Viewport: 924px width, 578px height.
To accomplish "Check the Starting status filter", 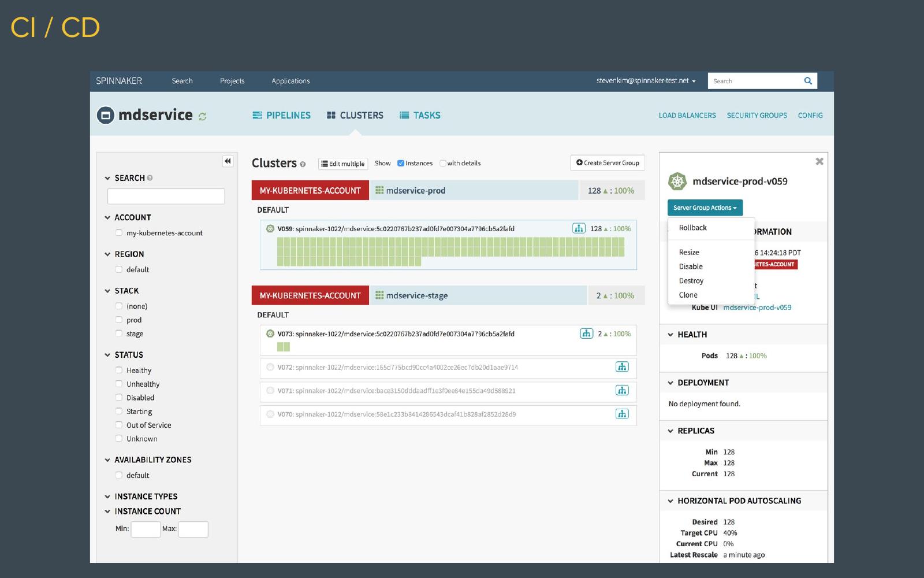I will 118,411.
